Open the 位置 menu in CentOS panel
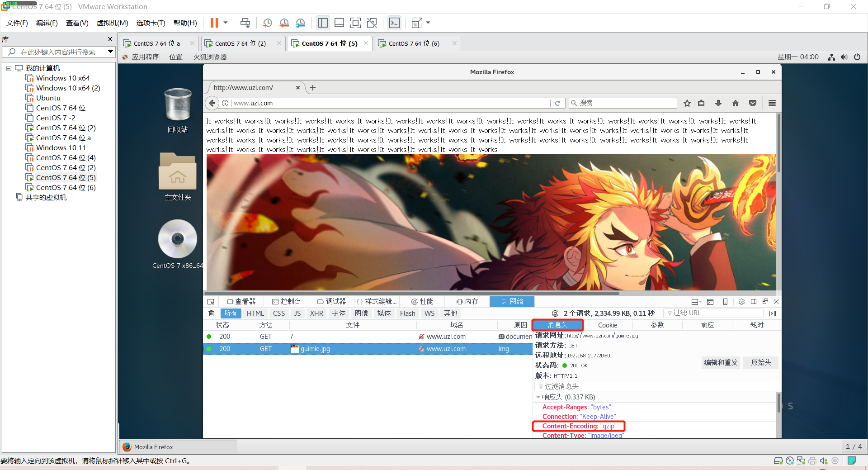The height and width of the screenshot is (470, 868). 176,57
